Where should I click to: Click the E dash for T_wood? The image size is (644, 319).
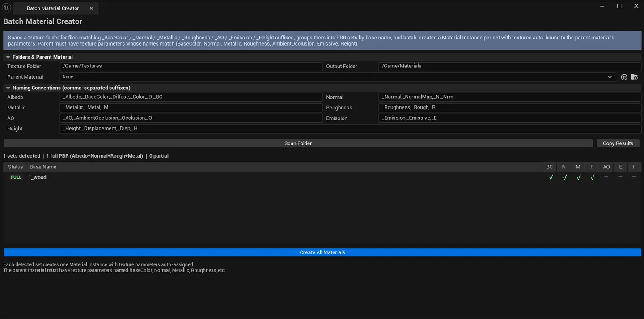click(620, 177)
